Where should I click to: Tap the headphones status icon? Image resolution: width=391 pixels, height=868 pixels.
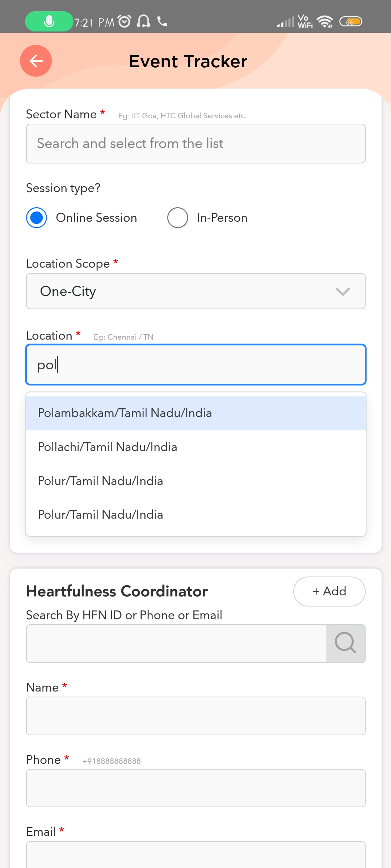[143, 22]
